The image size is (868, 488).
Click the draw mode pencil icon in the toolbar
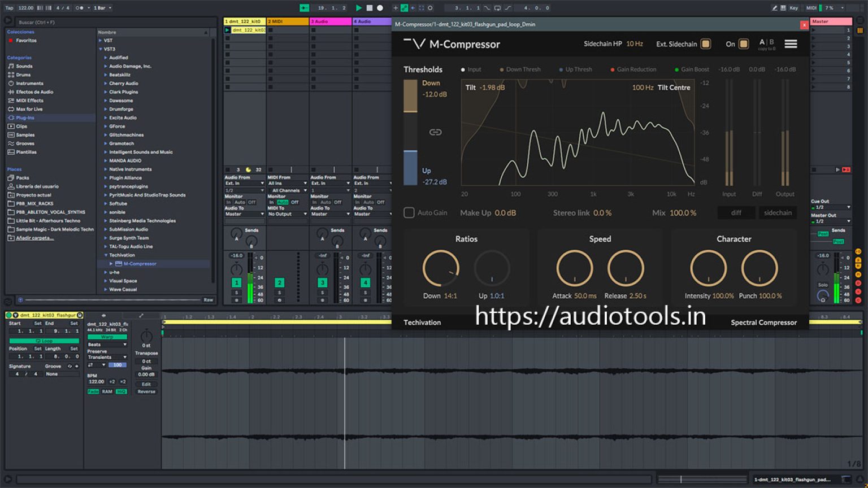point(775,8)
